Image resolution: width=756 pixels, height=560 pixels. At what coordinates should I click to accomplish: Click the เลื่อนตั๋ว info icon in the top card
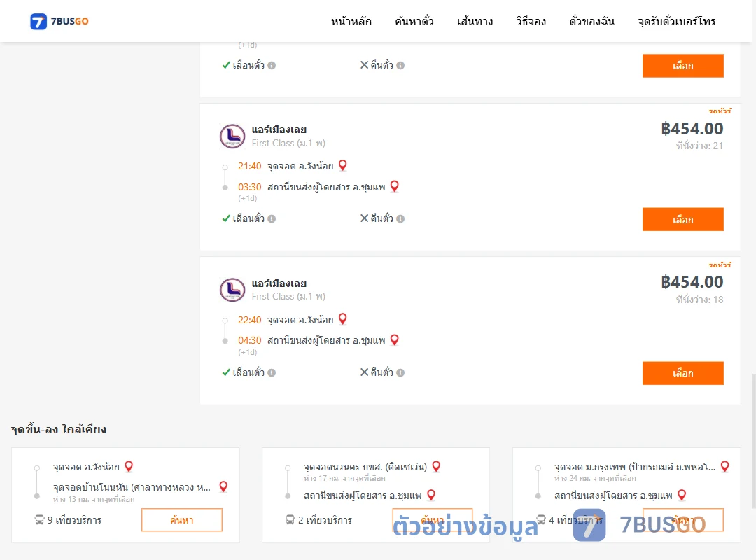272,65
